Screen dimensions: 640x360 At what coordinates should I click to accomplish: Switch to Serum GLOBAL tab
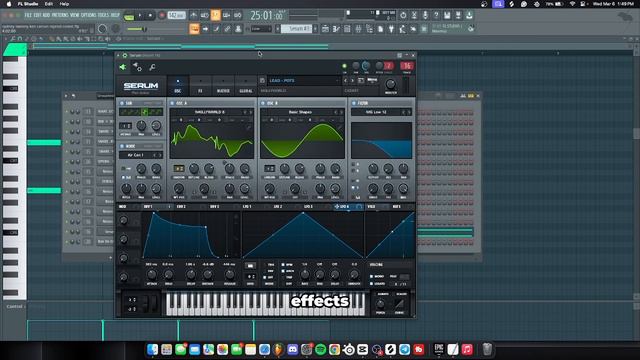pyautogui.click(x=246, y=86)
